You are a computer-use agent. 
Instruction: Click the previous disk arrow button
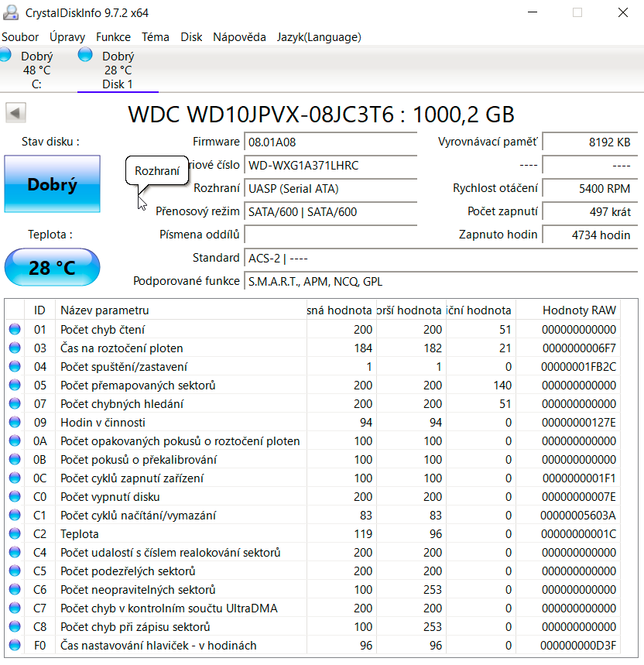pos(15,113)
